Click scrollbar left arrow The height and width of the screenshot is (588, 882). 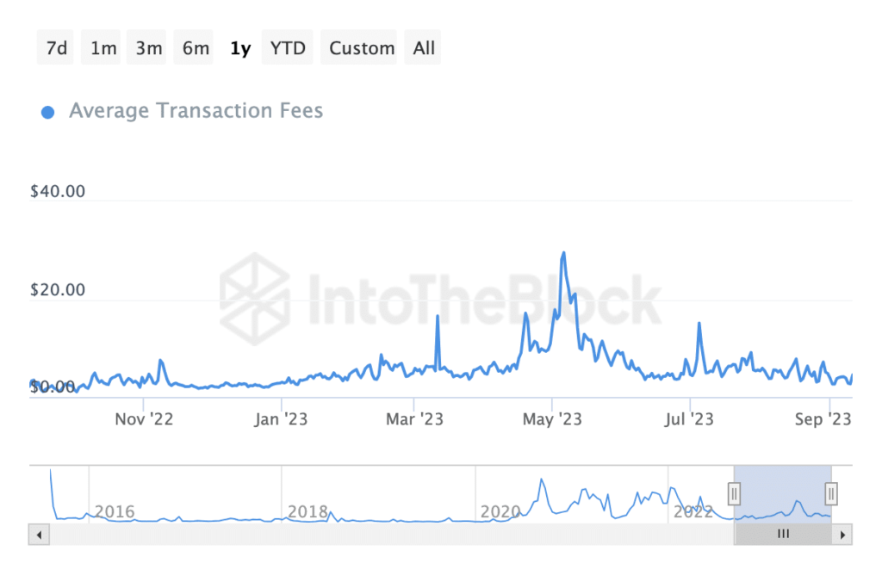click(39, 534)
